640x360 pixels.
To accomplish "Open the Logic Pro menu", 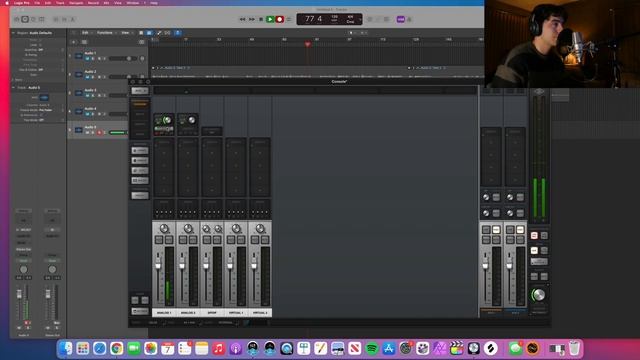I will (x=22, y=2).
